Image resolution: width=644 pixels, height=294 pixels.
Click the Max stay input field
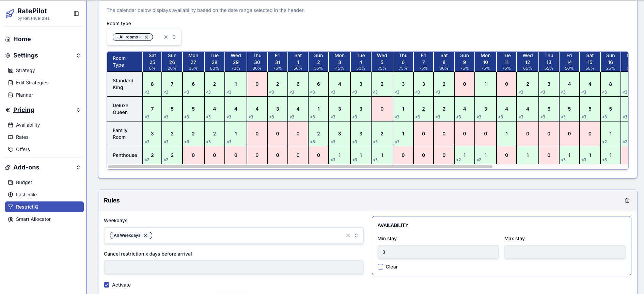pyautogui.click(x=564, y=252)
